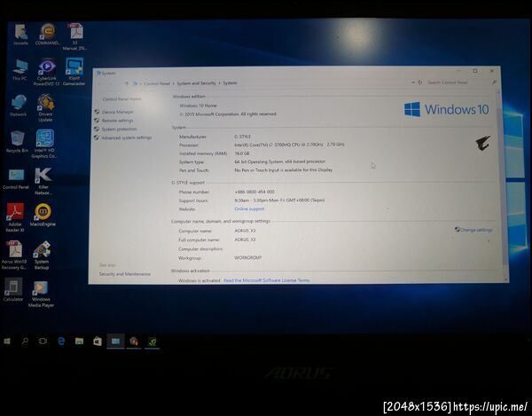Launch the Killer Network shortcut
Screen dimensions: 532x416
pos(43,182)
